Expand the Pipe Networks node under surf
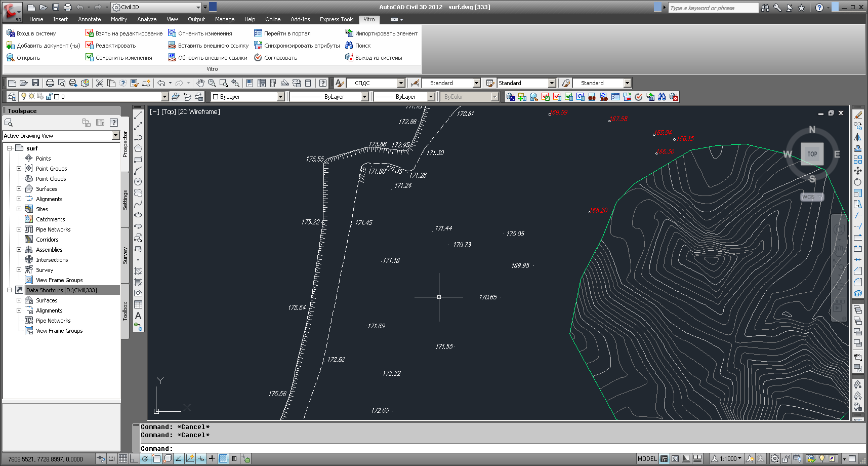This screenshot has width=868, height=466. tap(19, 229)
